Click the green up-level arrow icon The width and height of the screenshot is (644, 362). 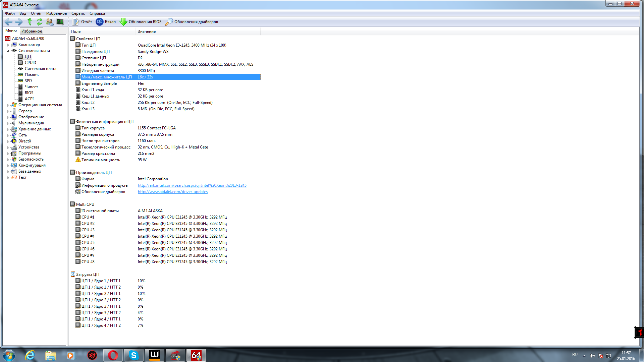[x=30, y=22]
